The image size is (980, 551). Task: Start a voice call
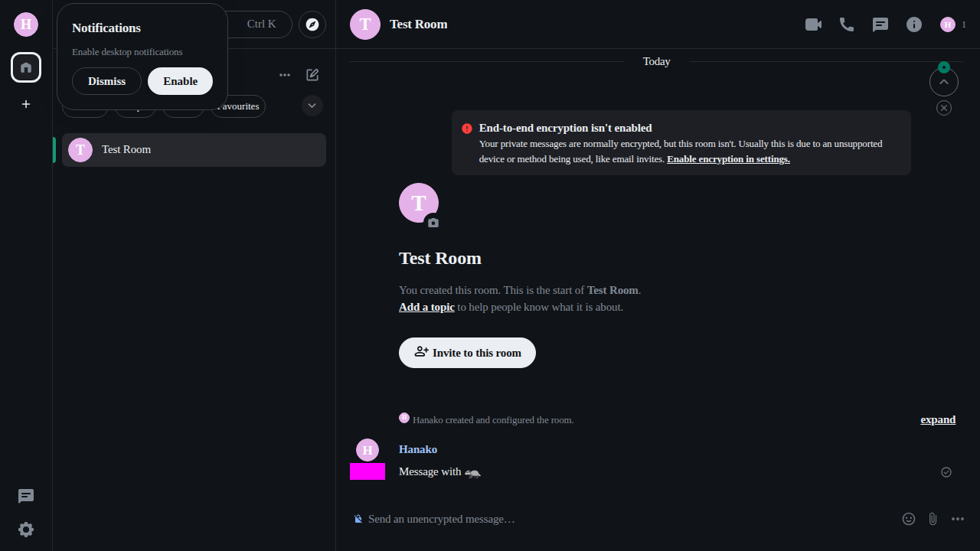[847, 24]
